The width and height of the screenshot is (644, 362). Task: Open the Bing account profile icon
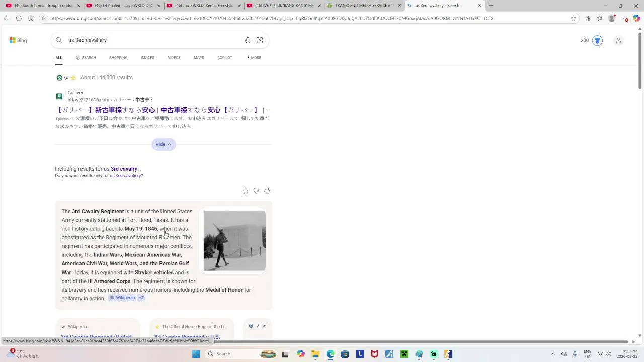tap(618, 40)
